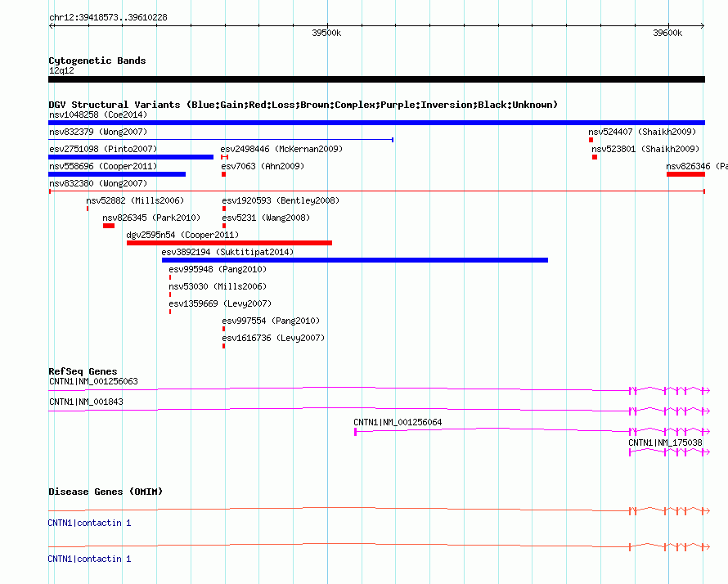Open the CNTN1|NM_001256064 transcript label
This screenshot has height=584, width=728.
(398, 422)
